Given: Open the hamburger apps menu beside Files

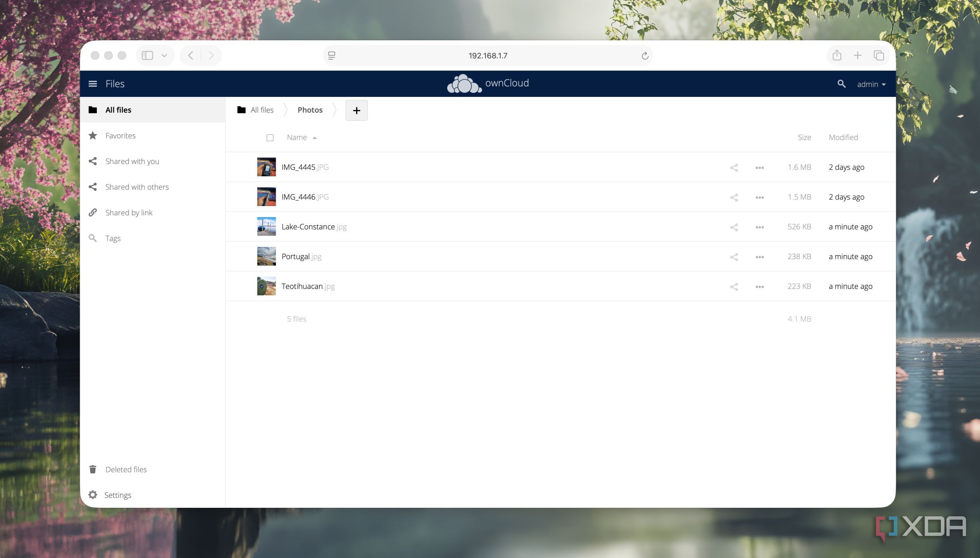Looking at the screenshot, I should coord(92,84).
